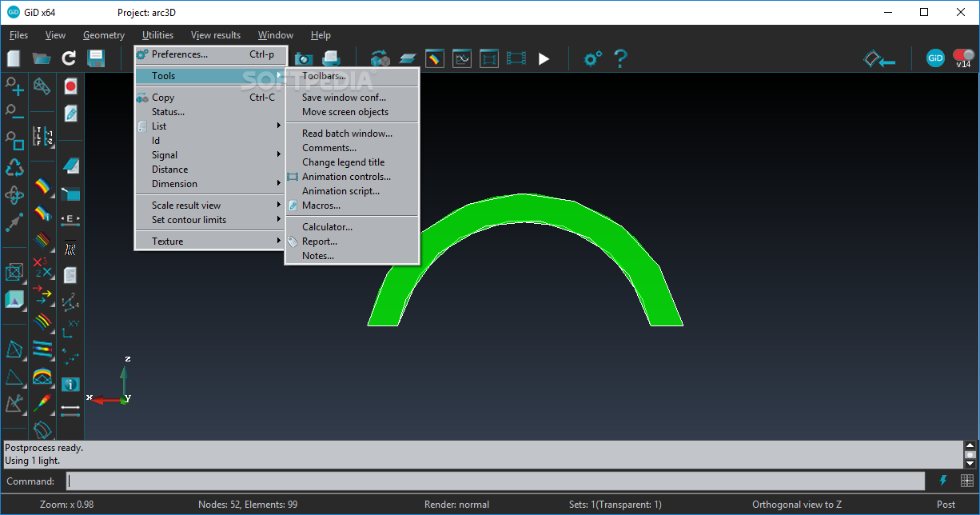
Task: Open the Geometry menu
Action: click(x=104, y=35)
